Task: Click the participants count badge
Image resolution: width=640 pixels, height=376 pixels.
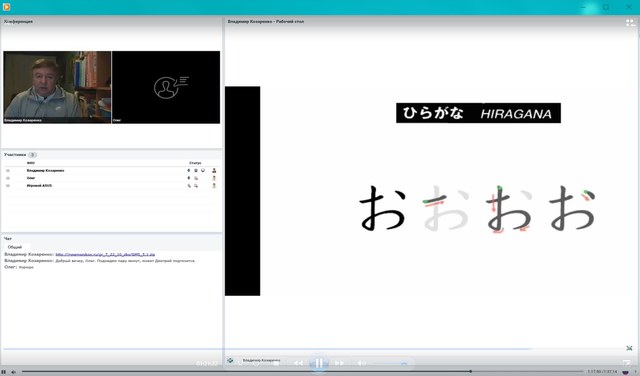Action: coord(32,155)
